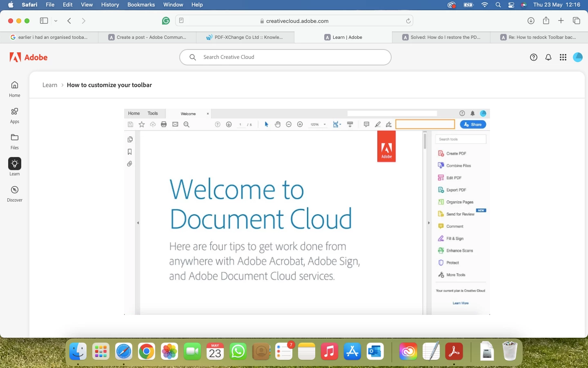Focus the Search Creative Cloud field
588x368 pixels.
(x=285, y=57)
